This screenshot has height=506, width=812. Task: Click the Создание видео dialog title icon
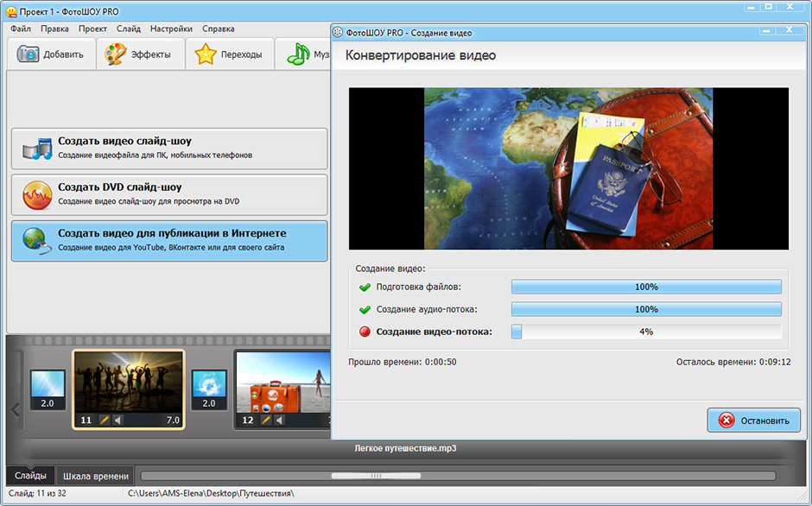338,33
